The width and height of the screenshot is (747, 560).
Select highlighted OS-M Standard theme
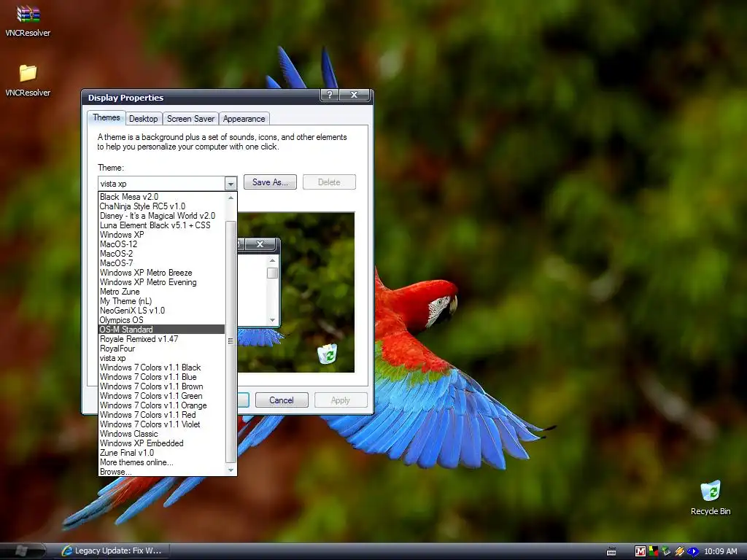(x=161, y=330)
